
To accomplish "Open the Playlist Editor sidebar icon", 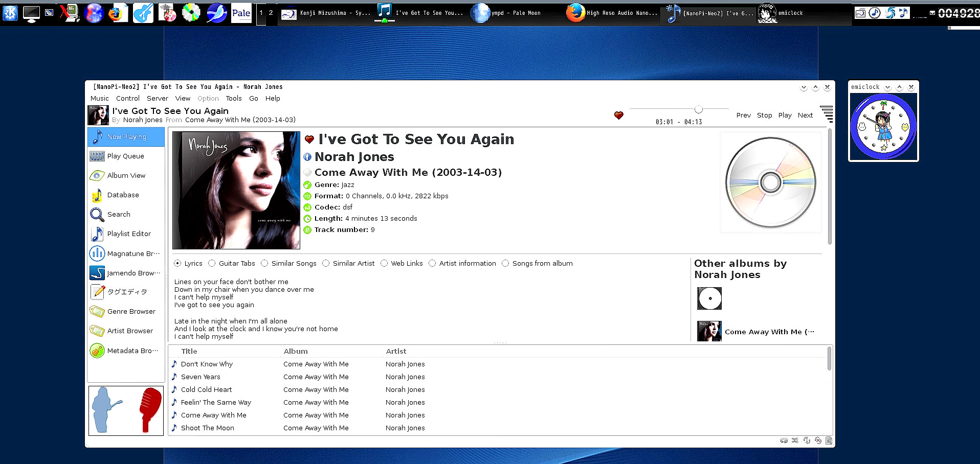I will pyautogui.click(x=97, y=234).
